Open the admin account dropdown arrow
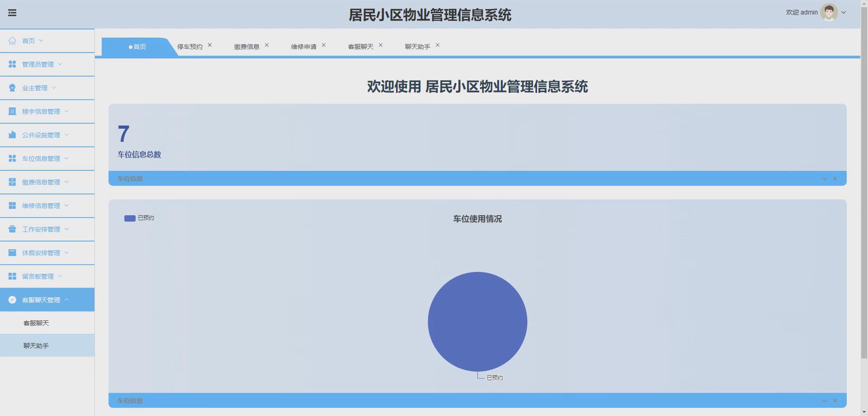The height and width of the screenshot is (416, 868). pyautogui.click(x=844, y=12)
